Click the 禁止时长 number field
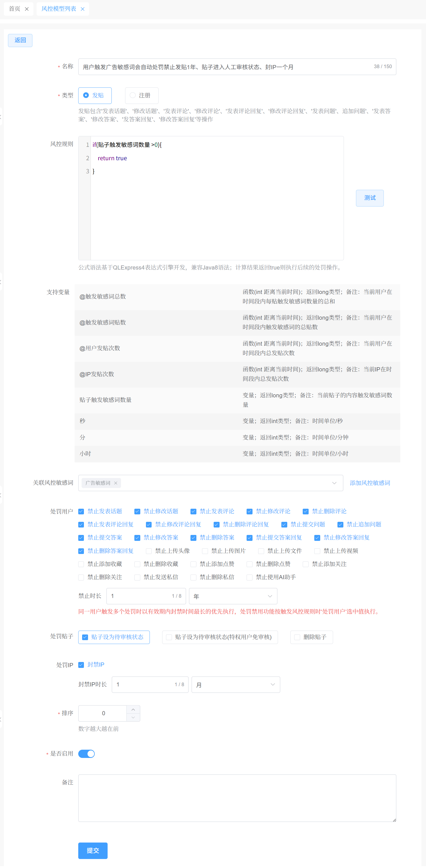This screenshot has width=426, height=868. 146,596
